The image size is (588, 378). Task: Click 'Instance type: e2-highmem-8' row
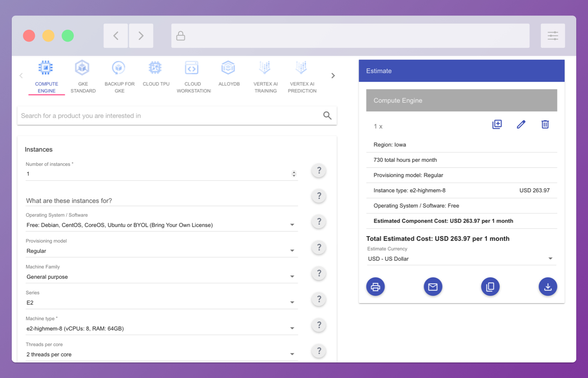tap(462, 191)
